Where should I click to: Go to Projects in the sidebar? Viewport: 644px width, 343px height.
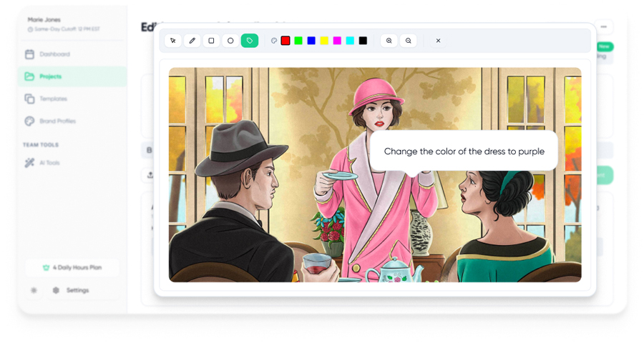click(50, 76)
